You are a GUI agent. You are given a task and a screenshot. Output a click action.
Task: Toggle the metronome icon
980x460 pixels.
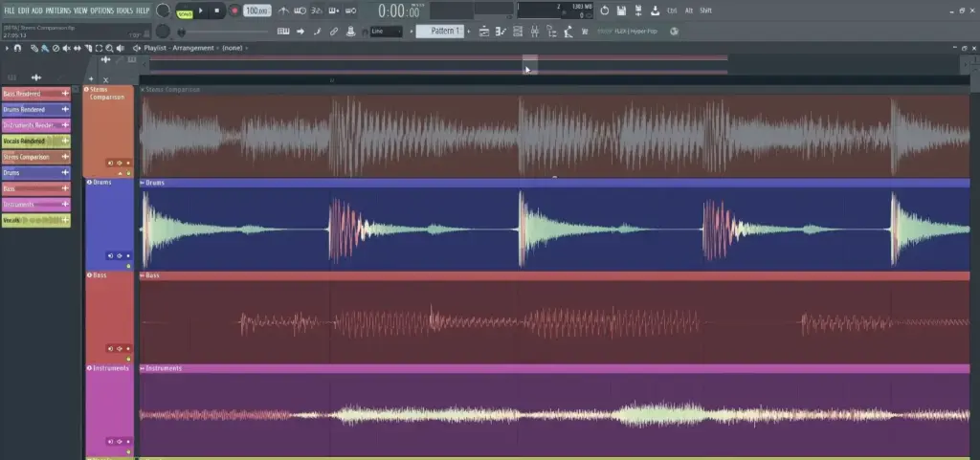click(283, 11)
